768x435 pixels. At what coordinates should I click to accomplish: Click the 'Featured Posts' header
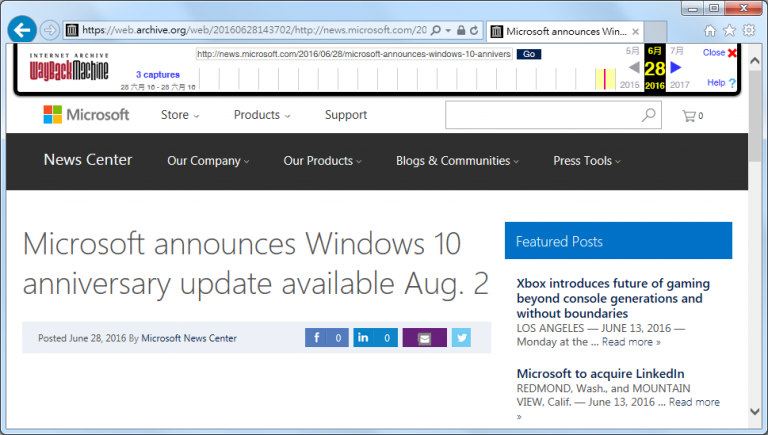click(x=618, y=241)
